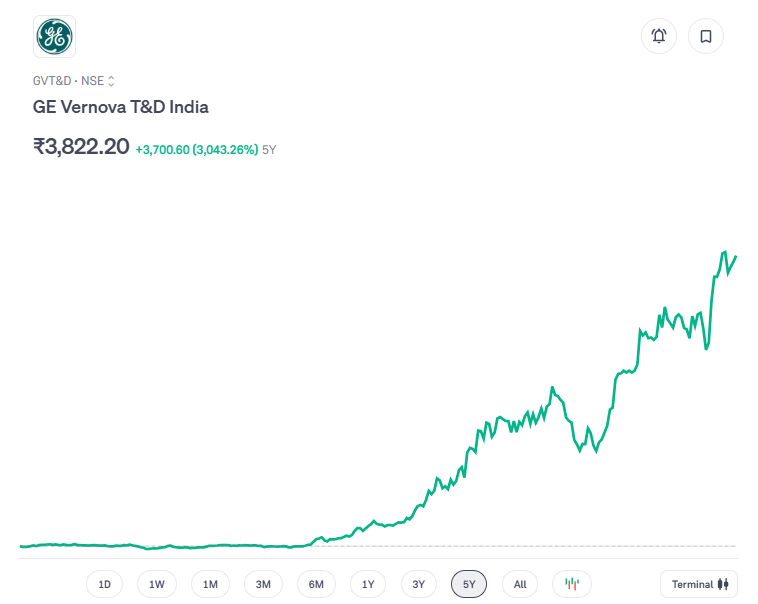Select the 1W time range

click(157, 584)
